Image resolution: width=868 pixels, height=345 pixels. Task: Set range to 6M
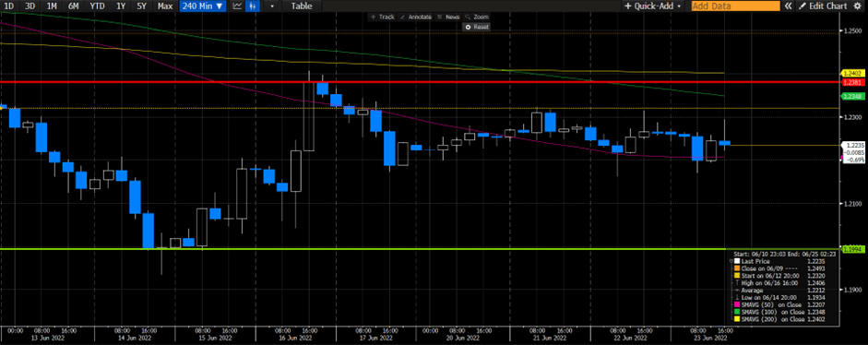pyautogui.click(x=73, y=6)
